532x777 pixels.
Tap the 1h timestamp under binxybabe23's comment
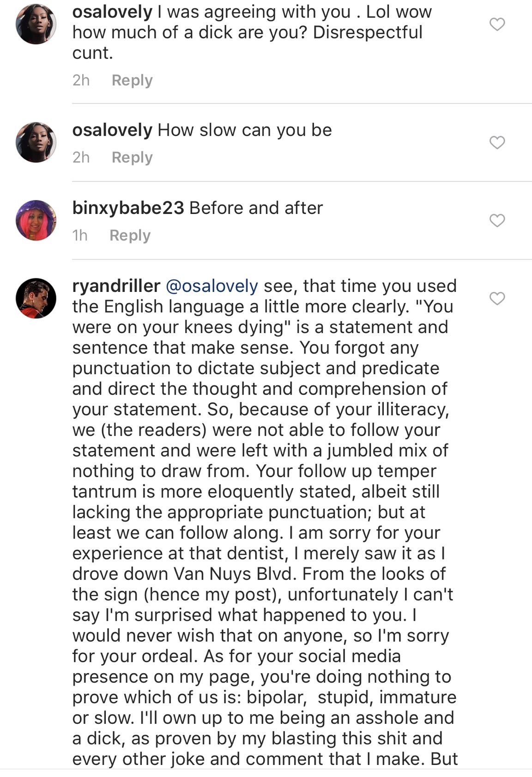tap(80, 236)
